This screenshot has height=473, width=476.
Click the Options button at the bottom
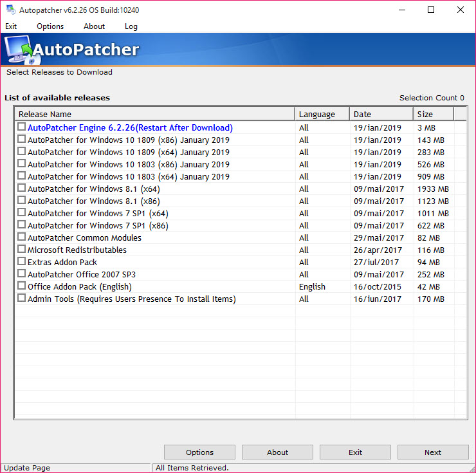click(x=199, y=452)
